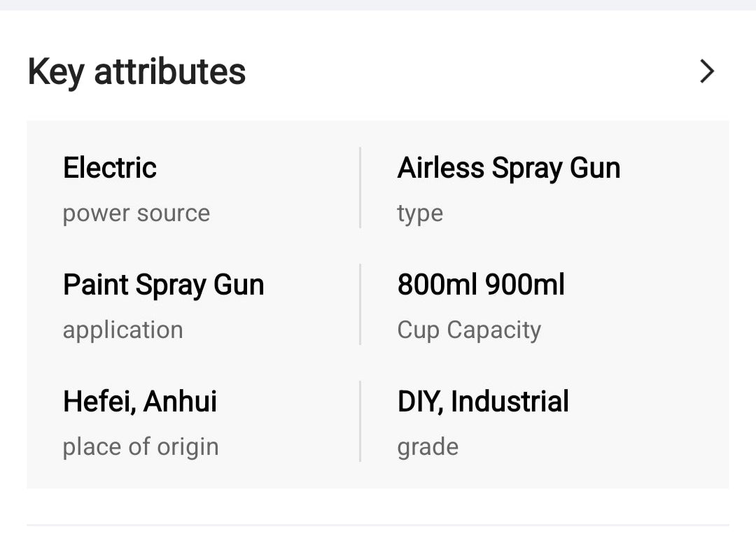
Task: Click the "application" attribute label
Action: pyautogui.click(x=123, y=330)
